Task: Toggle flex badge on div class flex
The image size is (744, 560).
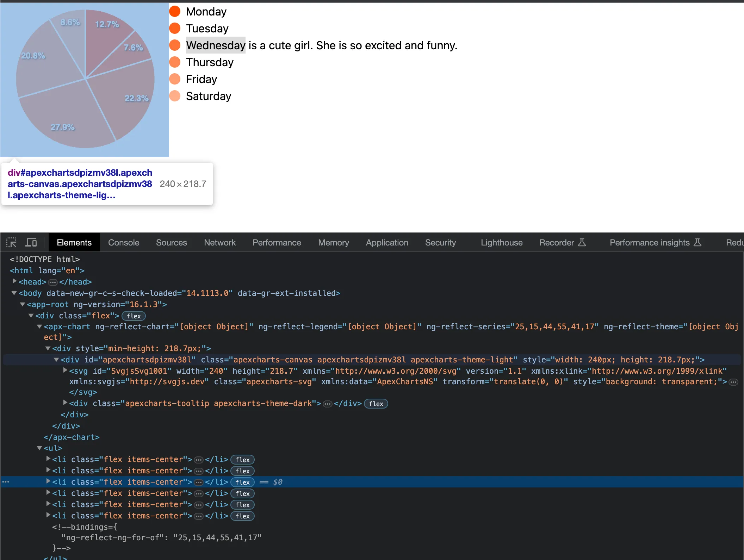Action: (134, 316)
